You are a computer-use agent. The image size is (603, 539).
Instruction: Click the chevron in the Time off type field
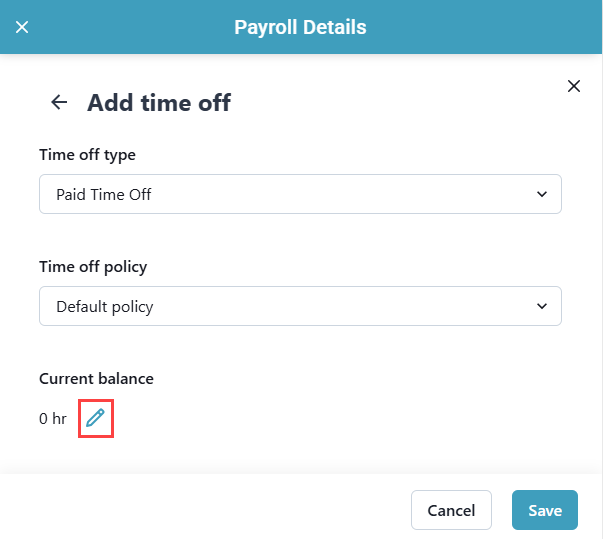point(542,194)
